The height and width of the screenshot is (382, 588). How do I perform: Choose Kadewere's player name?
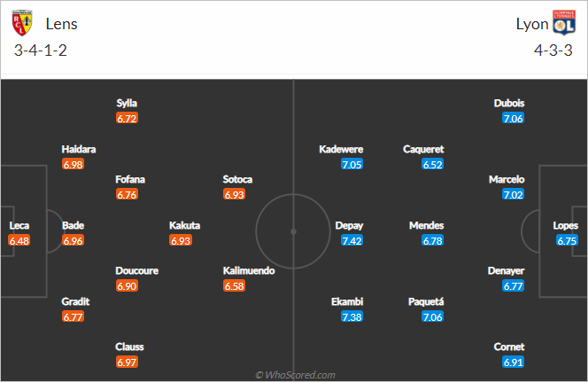(341, 149)
